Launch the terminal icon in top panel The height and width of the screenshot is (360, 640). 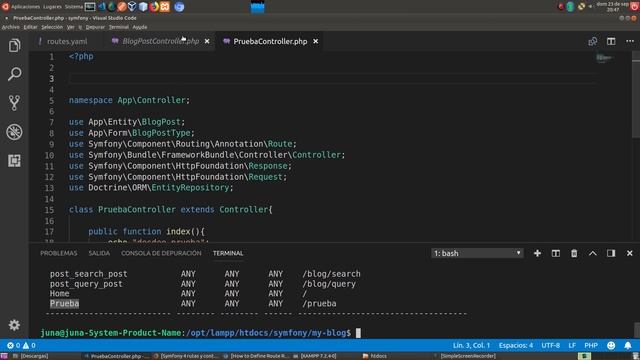click(90, 7)
